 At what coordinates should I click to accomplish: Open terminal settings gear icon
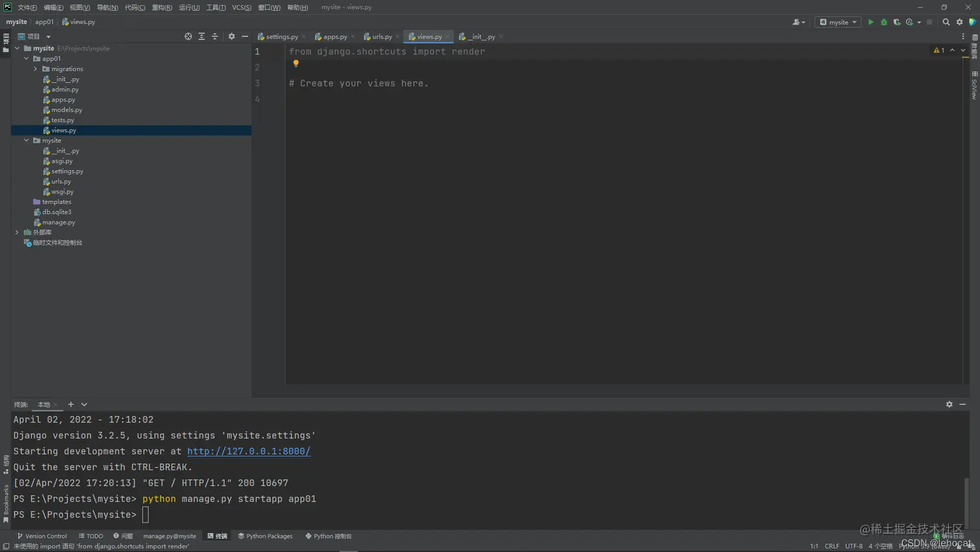(x=949, y=404)
